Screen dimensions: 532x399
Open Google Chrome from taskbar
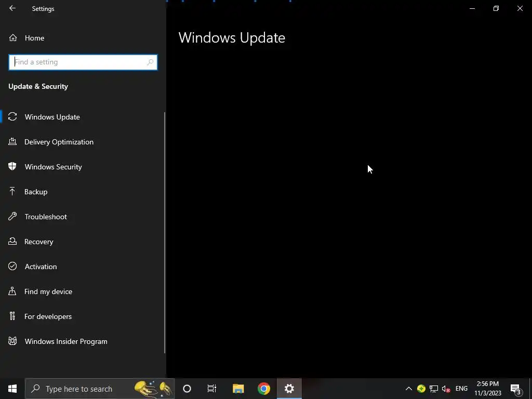click(x=264, y=389)
